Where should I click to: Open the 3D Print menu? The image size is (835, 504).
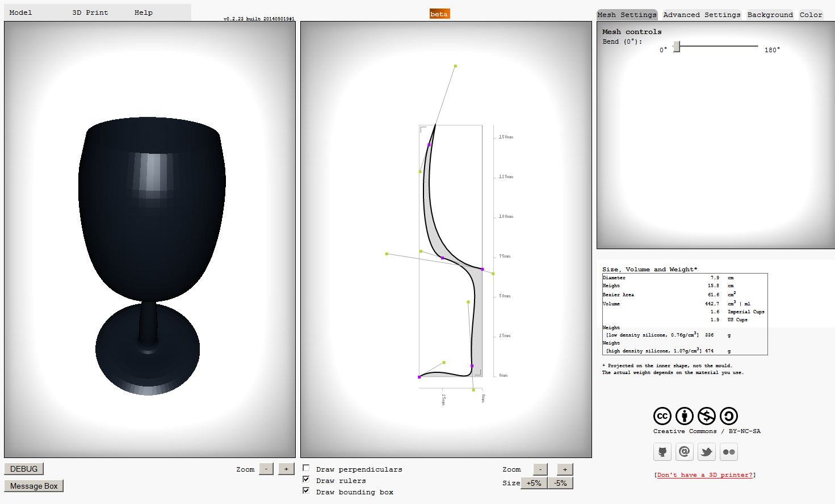pos(90,12)
